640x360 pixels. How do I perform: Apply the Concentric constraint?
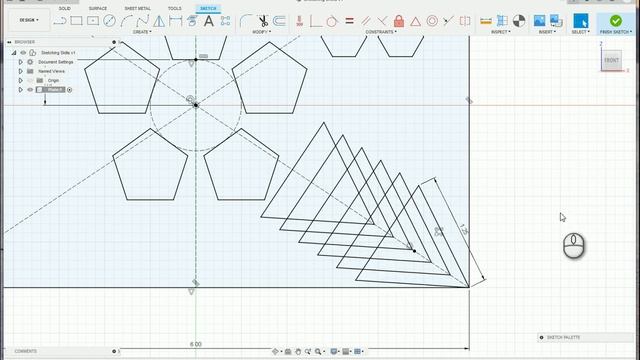[432, 21]
